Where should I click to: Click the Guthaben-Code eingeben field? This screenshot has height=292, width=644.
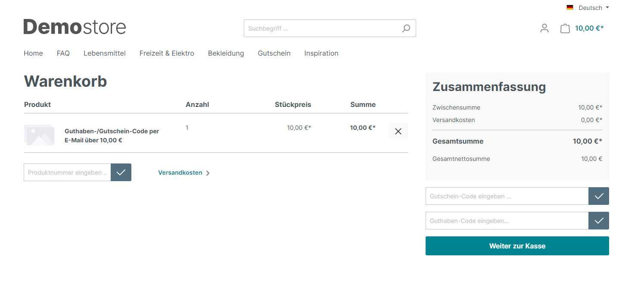(507, 221)
